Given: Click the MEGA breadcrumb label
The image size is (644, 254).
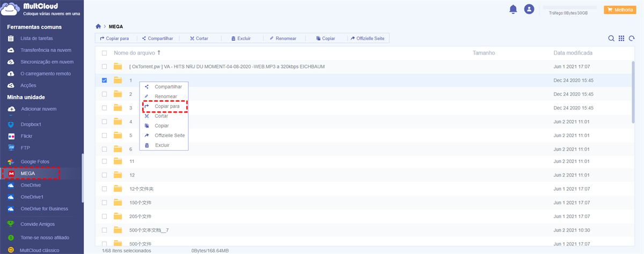Looking at the screenshot, I should pyautogui.click(x=116, y=26).
